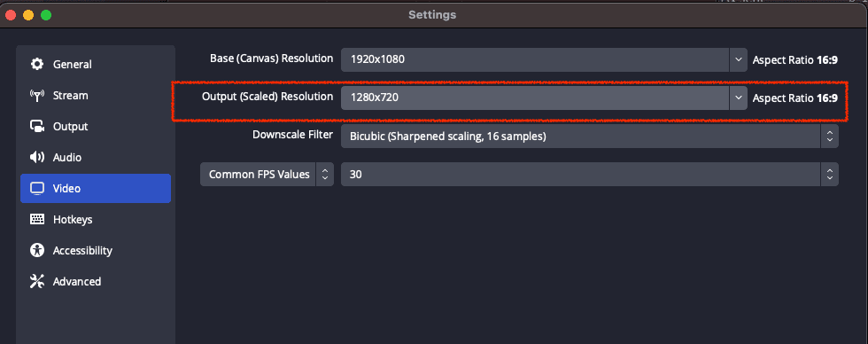Open the Downscale Filter selector

pos(590,137)
